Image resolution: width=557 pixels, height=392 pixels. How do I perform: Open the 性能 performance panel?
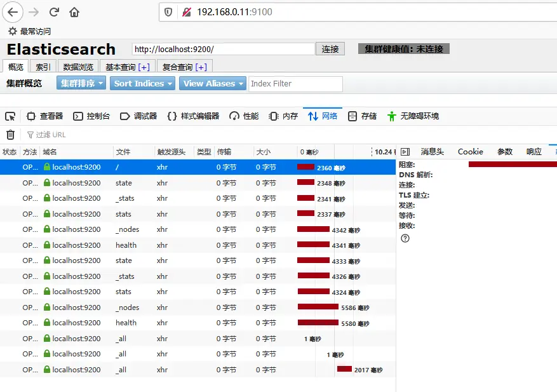(244, 116)
